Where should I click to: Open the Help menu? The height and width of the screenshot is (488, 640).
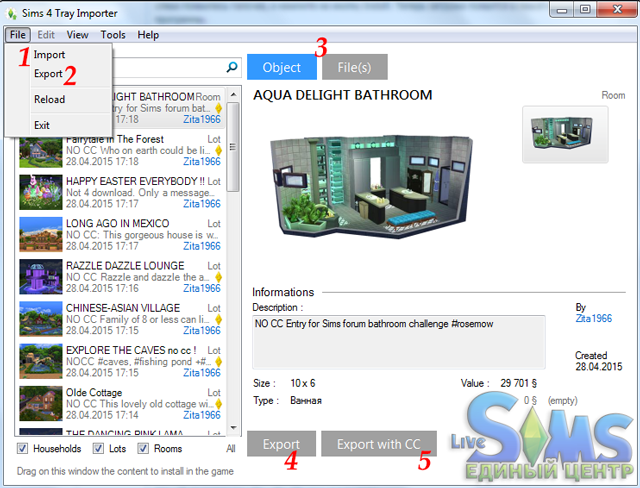pyautogui.click(x=148, y=35)
